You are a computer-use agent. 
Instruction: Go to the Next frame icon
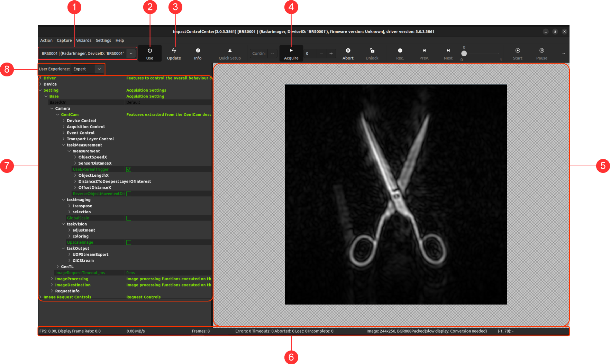coord(448,51)
